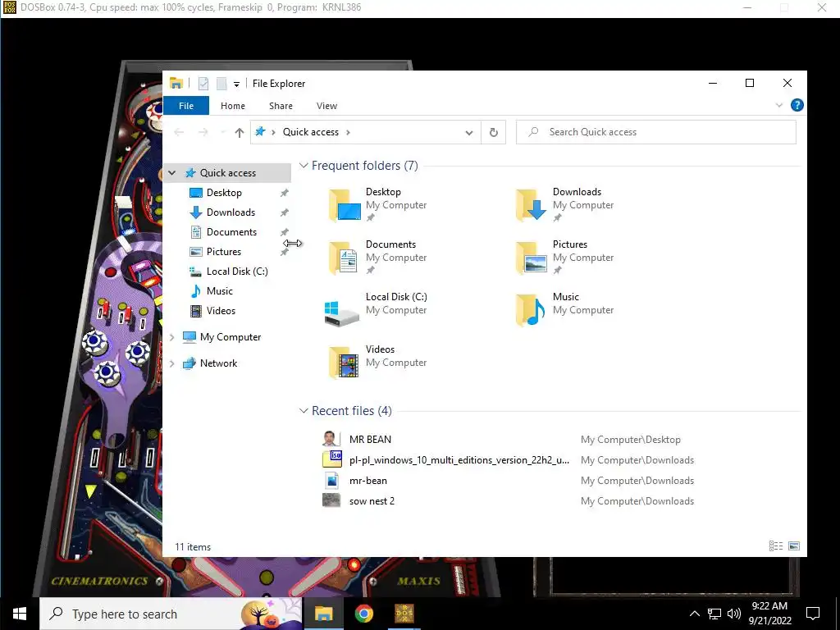This screenshot has width=840, height=630.
Task: Click the Quick access star in address bar
Action: tap(260, 132)
